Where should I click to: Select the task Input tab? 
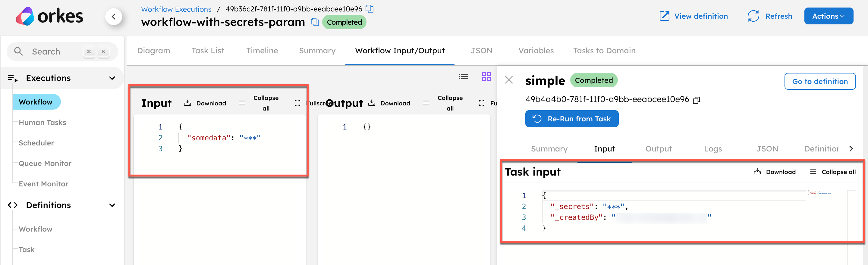pyautogui.click(x=605, y=149)
